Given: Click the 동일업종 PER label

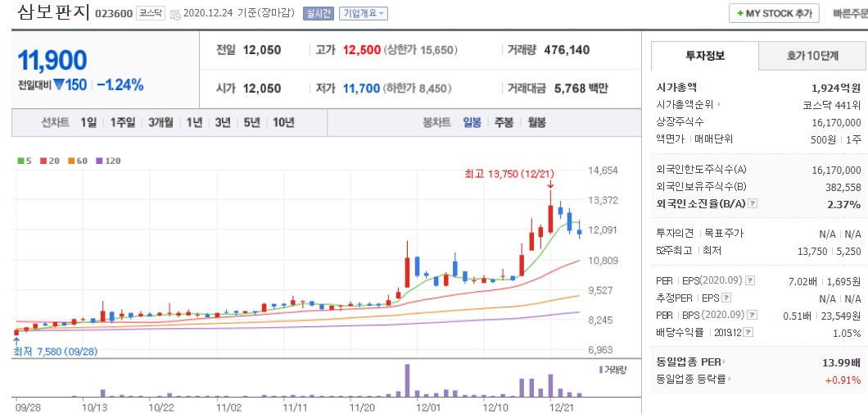Looking at the screenshot, I should pos(689,362).
